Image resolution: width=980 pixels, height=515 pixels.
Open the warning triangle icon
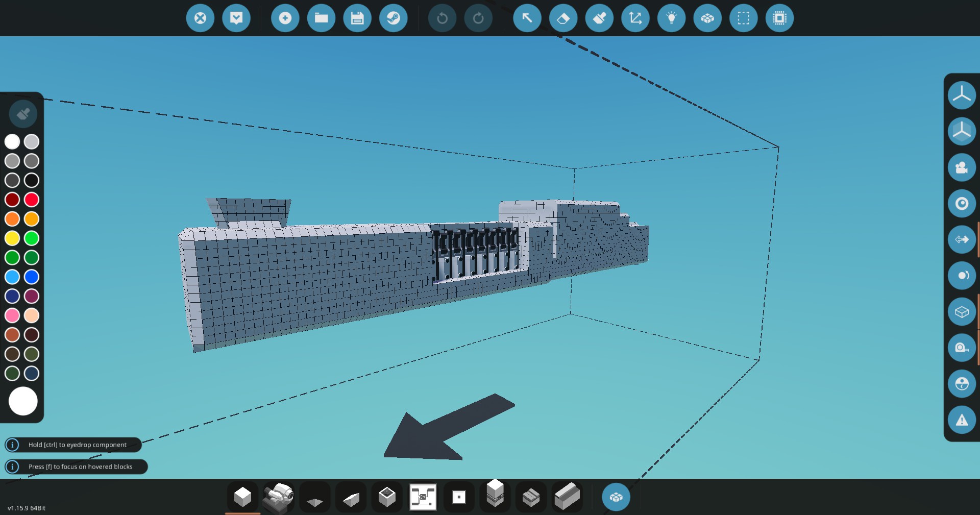coord(962,420)
